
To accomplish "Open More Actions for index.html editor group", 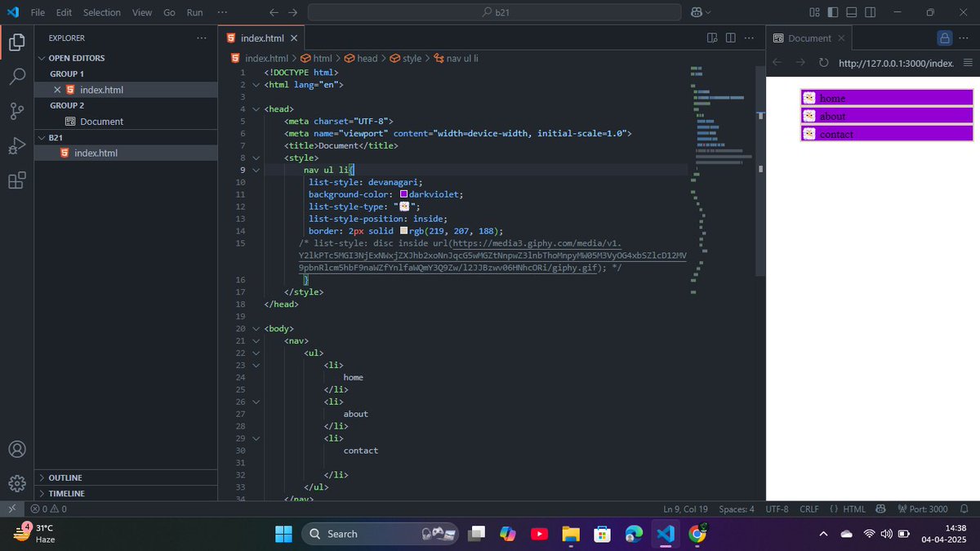I will [749, 38].
